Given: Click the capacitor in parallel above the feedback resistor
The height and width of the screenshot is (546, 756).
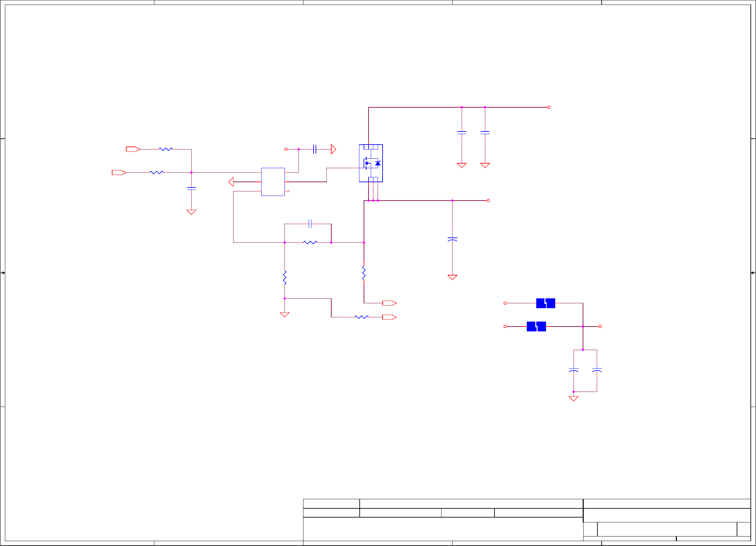Looking at the screenshot, I should (x=310, y=224).
